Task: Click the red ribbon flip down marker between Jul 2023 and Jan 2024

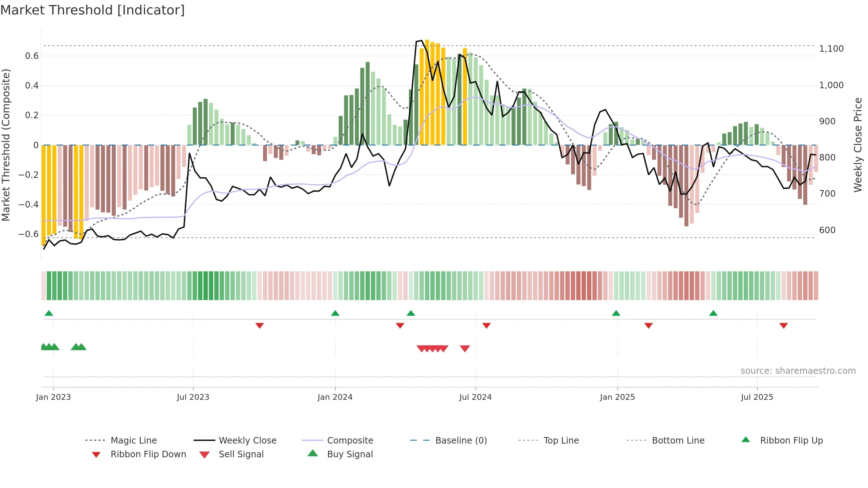Action: coord(260,326)
